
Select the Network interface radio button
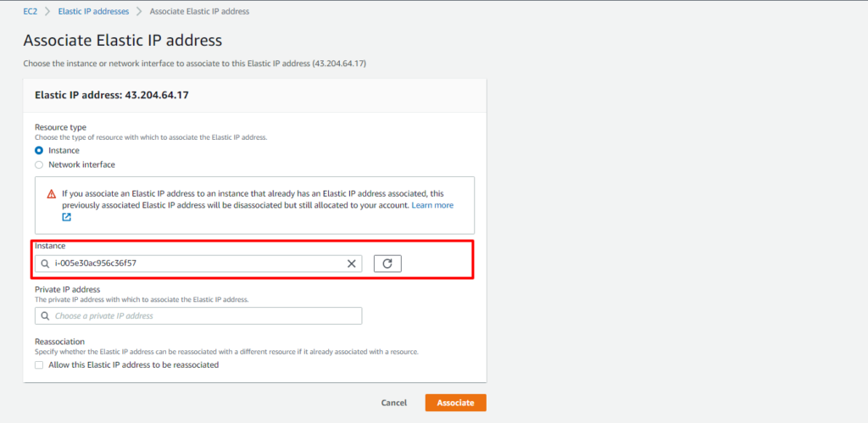coord(39,165)
